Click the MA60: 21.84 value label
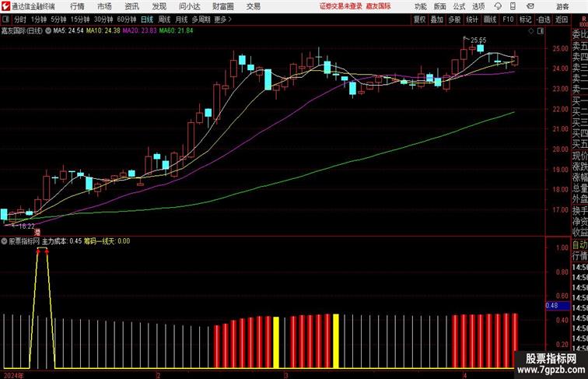Viewport: 588px width, 379px height. click(x=176, y=31)
